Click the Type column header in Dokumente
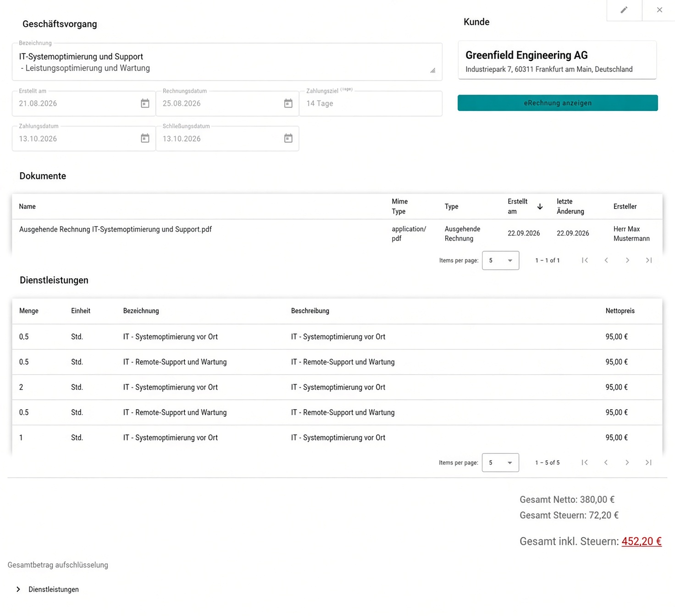The image size is (675, 616). pos(452,207)
